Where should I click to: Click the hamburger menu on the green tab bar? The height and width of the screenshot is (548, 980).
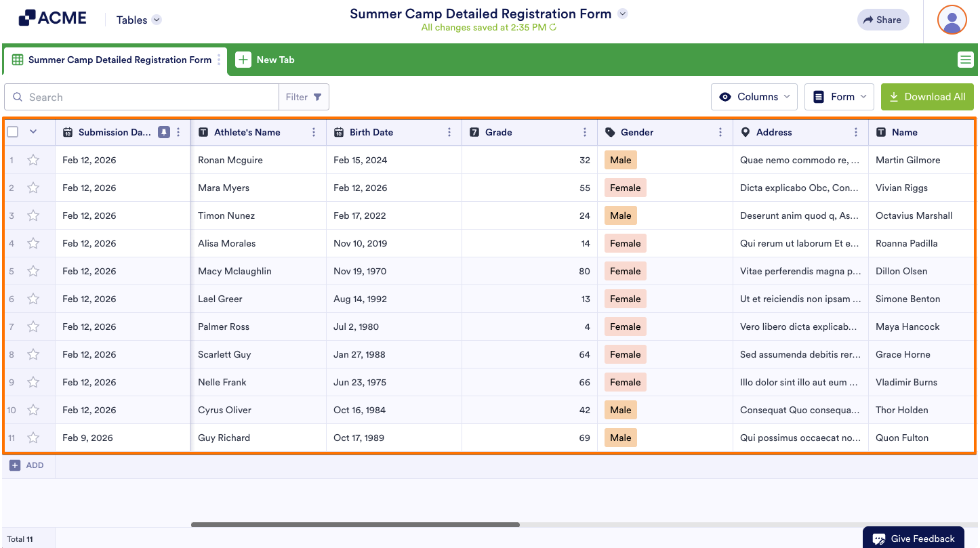tap(965, 59)
